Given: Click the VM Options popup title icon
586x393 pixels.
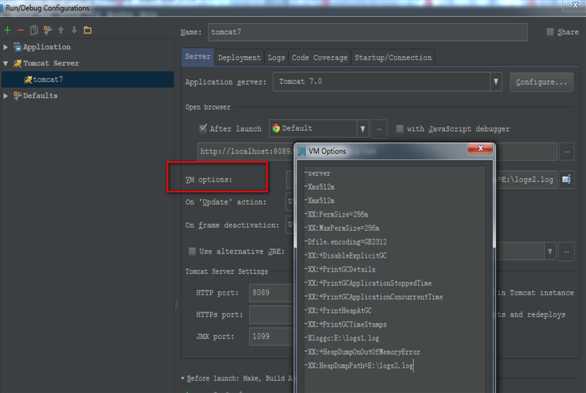Looking at the screenshot, I should [302, 151].
